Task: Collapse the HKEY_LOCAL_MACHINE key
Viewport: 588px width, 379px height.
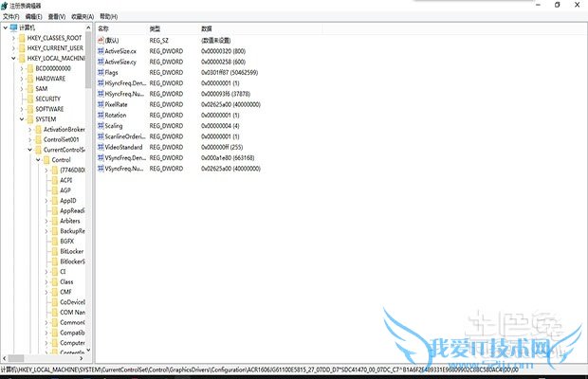Action: click(13, 58)
